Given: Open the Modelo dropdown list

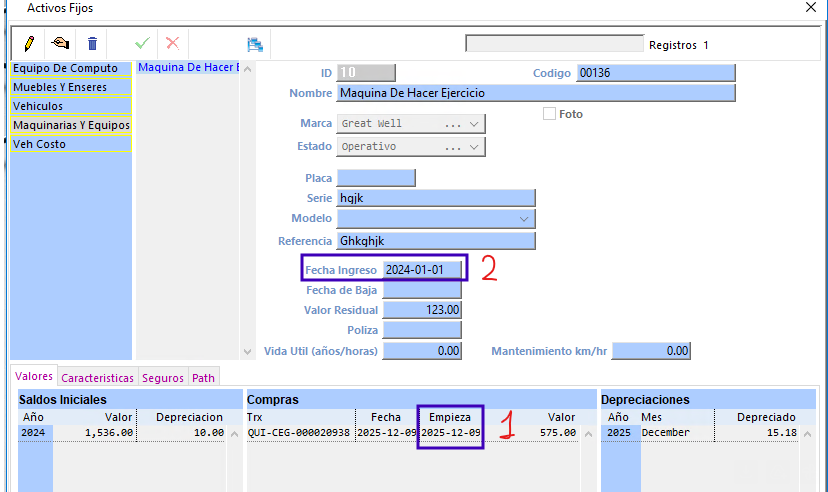Looking at the screenshot, I should click(x=526, y=218).
